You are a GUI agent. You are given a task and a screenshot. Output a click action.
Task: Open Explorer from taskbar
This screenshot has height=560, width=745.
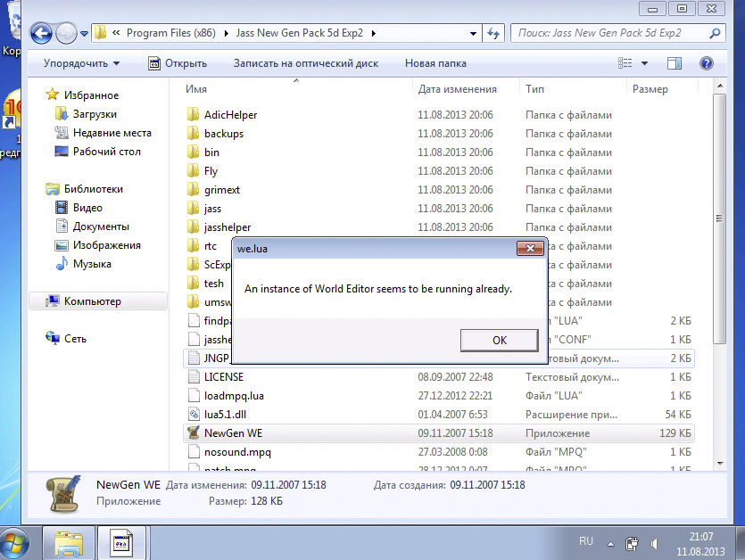pyautogui.click(x=69, y=543)
